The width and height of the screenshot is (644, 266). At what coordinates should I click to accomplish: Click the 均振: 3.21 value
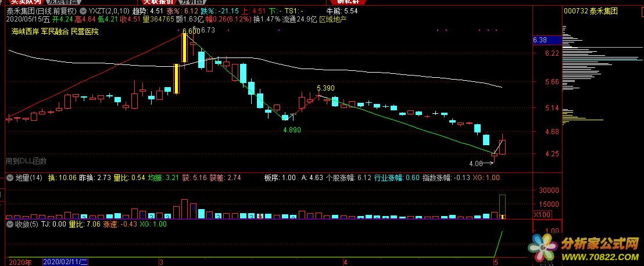pyautogui.click(x=163, y=178)
